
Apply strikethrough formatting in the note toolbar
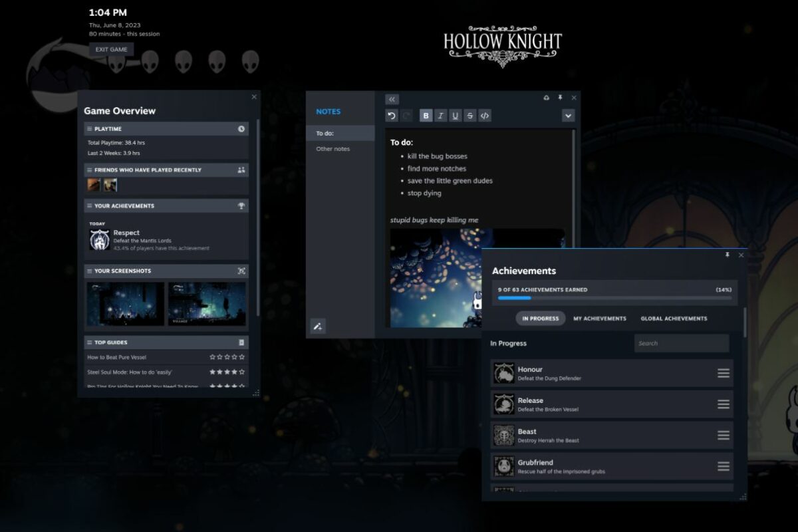[x=469, y=116]
